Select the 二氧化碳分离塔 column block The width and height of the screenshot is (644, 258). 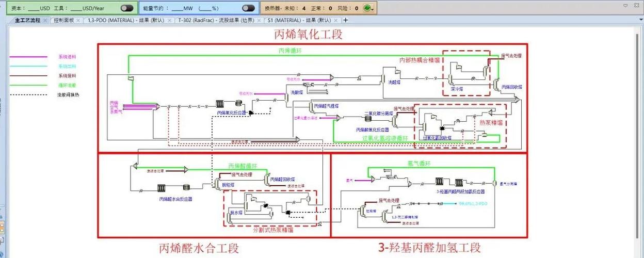point(395,121)
